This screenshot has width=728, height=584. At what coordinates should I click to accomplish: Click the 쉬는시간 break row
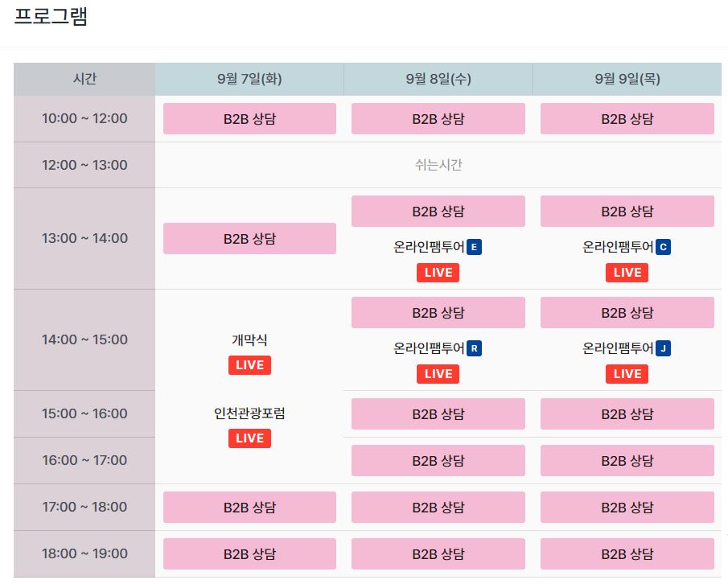click(x=438, y=165)
